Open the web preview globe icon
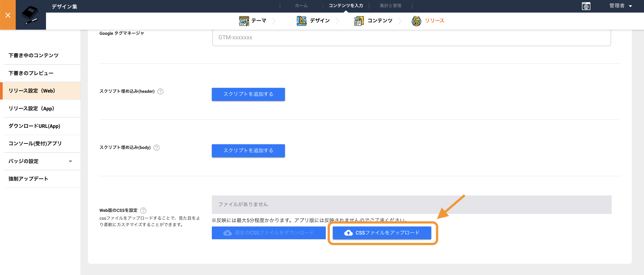644x275 pixels. 586,6
